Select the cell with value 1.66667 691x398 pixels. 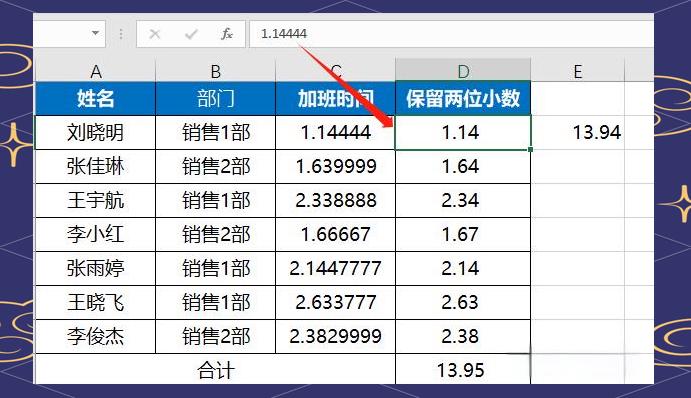[335, 234]
